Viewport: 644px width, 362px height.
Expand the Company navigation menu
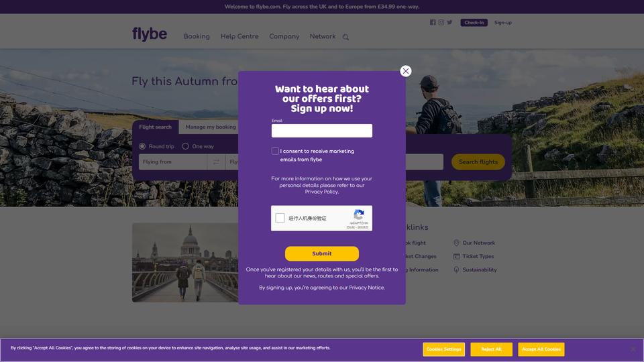(284, 36)
